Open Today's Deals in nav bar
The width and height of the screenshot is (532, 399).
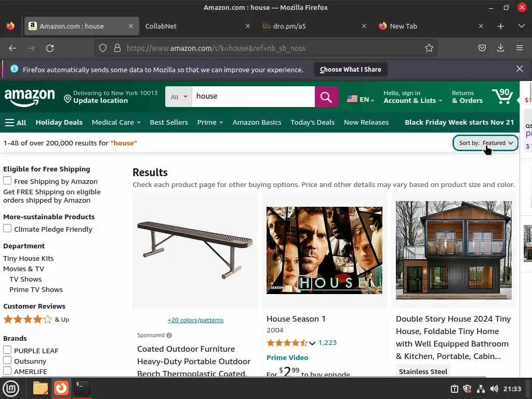click(x=312, y=123)
